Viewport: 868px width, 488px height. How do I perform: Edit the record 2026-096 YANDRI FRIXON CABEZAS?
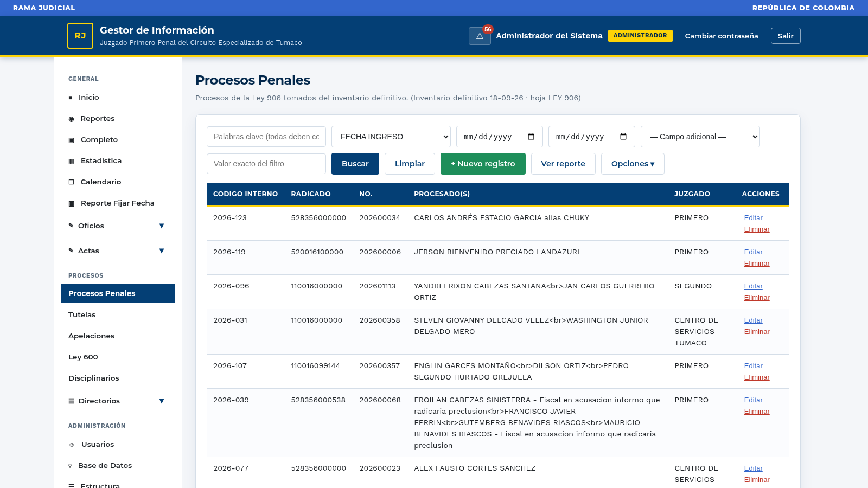(753, 286)
